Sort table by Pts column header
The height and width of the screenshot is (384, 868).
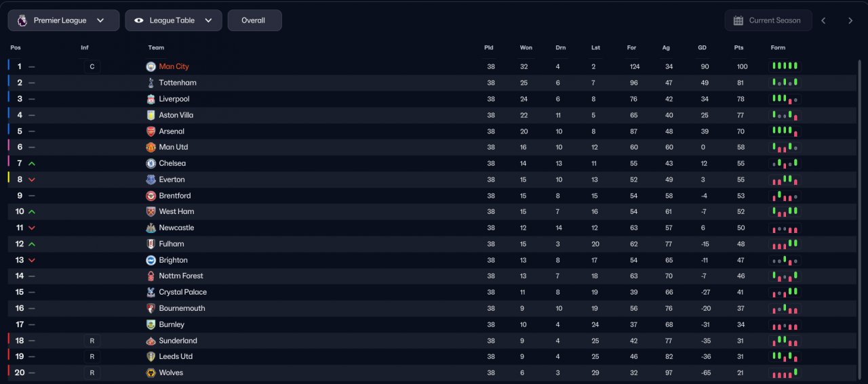click(x=738, y=47)
